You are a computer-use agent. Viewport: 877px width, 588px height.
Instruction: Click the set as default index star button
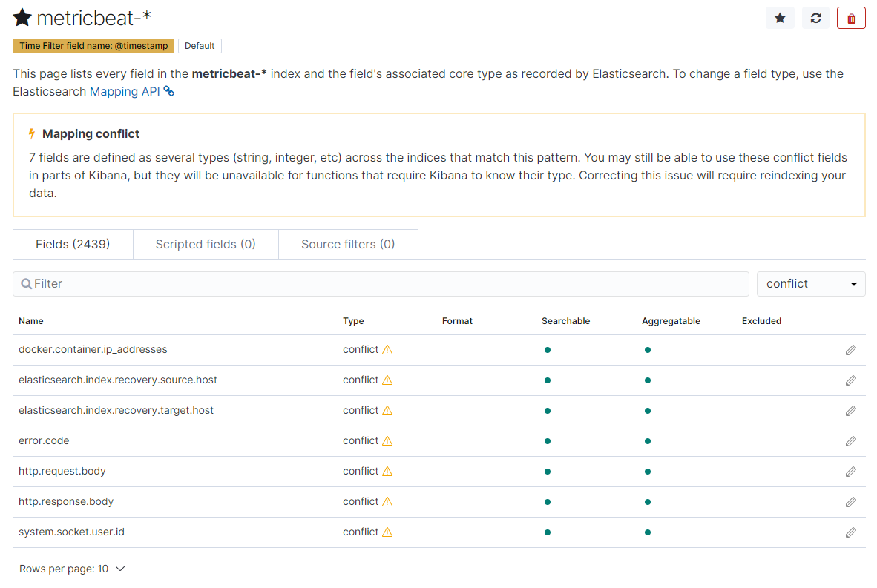(x=780, y=18)
